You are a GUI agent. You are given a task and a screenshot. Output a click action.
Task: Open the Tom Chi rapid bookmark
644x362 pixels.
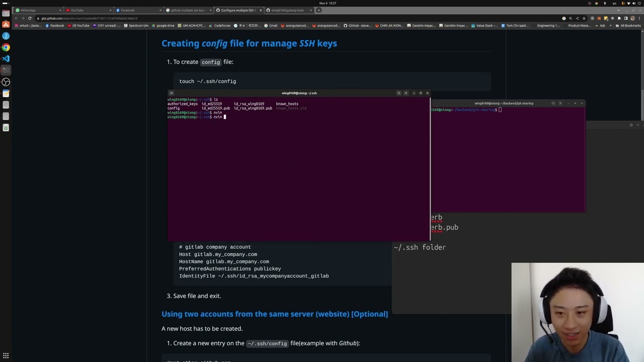coord(515,26)
